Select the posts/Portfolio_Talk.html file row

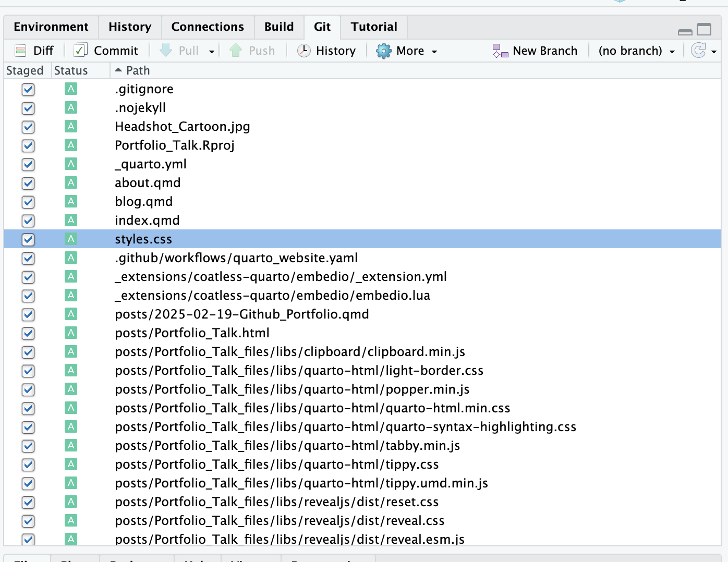[192, 333]
